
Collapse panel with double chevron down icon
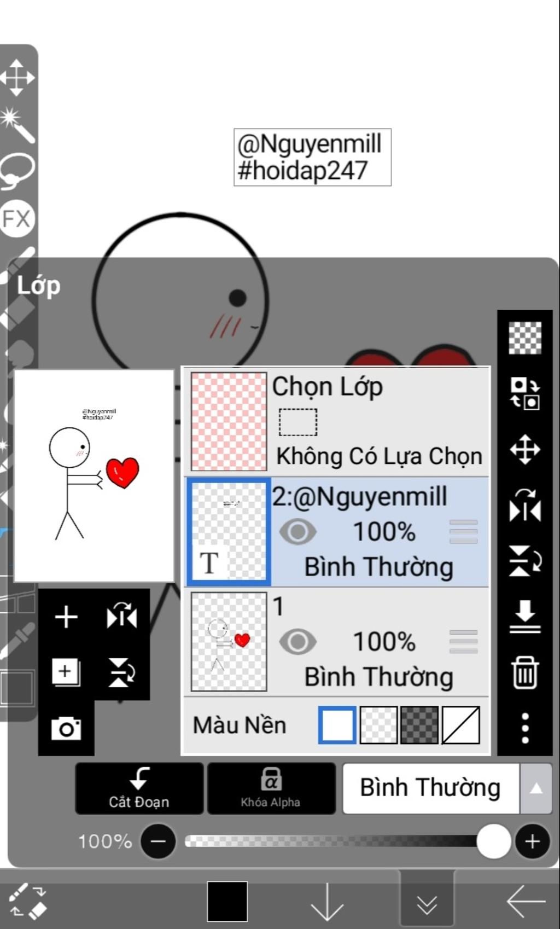click(x=427, y=904)
